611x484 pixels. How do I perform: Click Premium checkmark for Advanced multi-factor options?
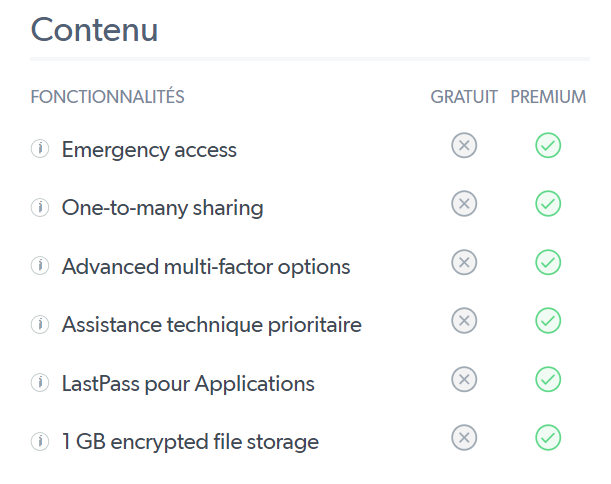tap(548, 263)
